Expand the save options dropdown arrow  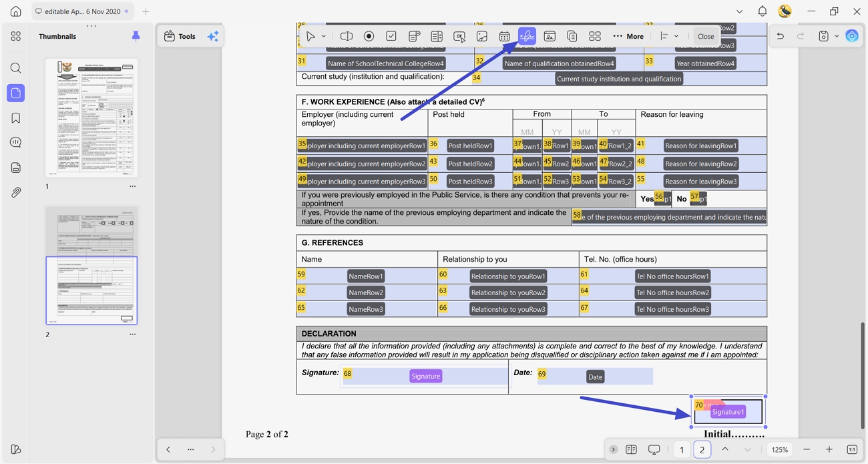point(837,36)
